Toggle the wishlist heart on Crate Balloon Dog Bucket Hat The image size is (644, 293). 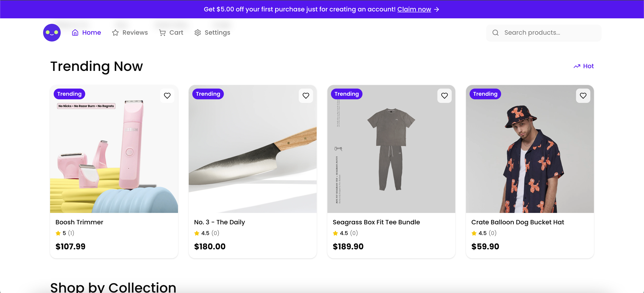[x=583, y=96]
